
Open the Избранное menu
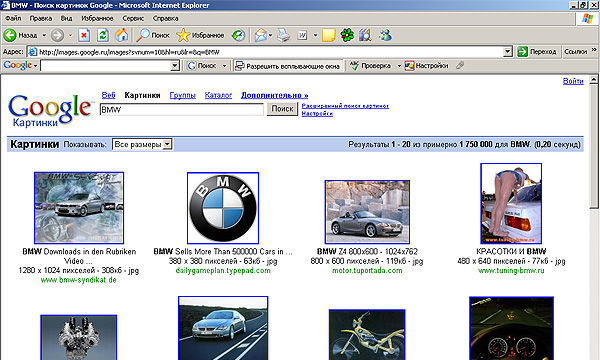pyautogui.click(x=97, y=18)
